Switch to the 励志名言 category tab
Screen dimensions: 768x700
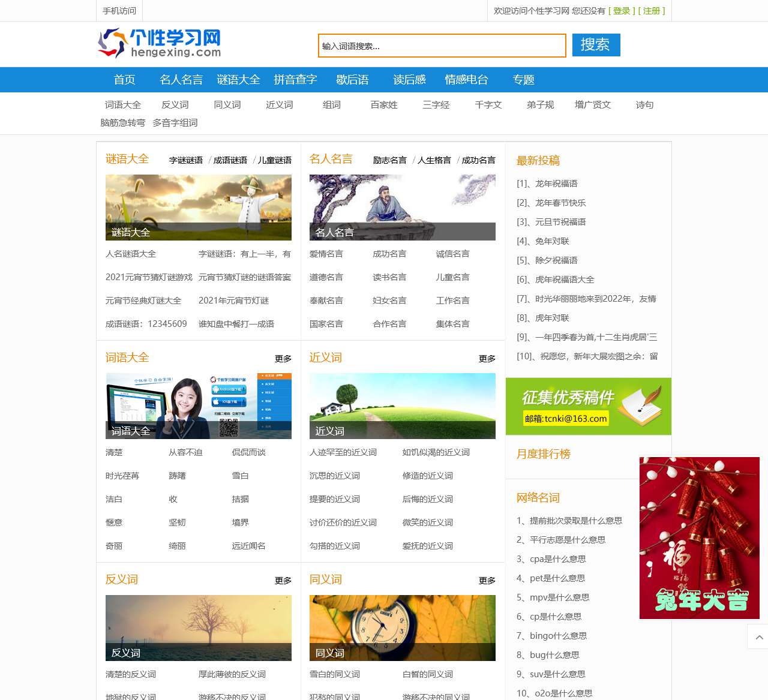pos(389,160)
